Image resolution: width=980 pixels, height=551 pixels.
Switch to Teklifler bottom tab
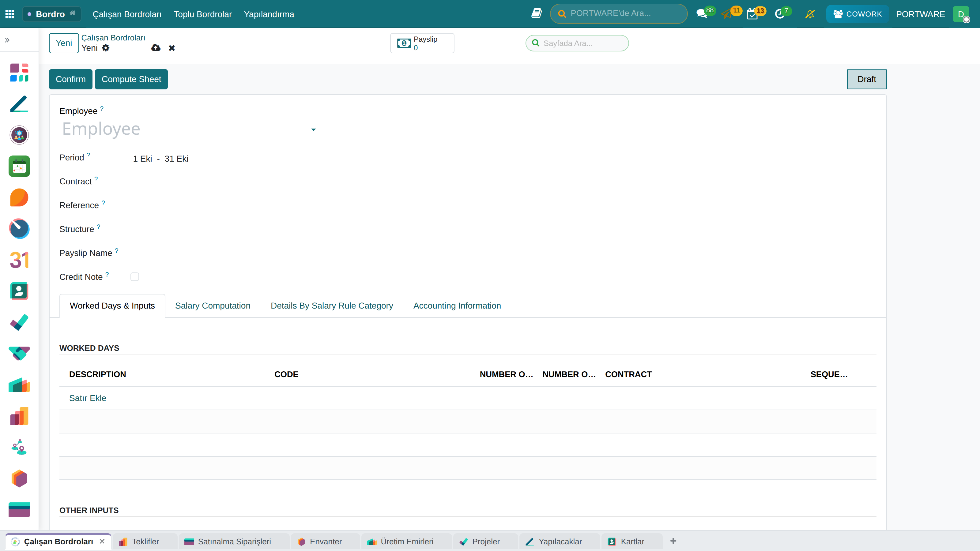coord(145,542)
